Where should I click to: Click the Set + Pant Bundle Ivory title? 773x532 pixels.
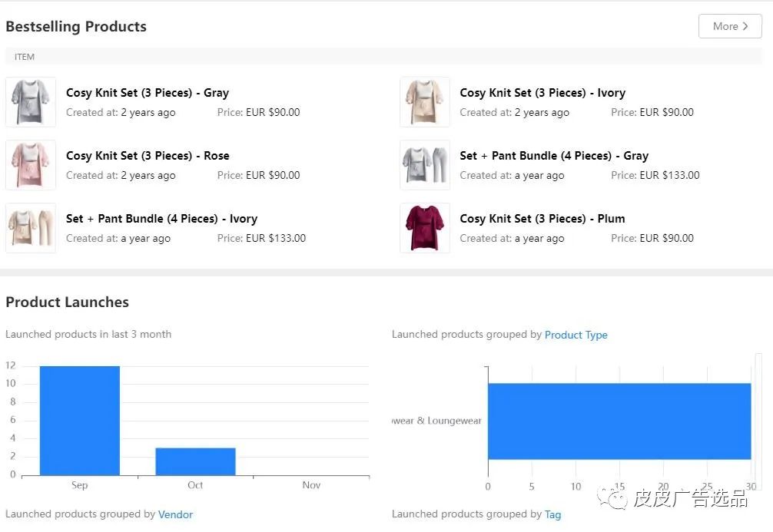tap(161, 219)
